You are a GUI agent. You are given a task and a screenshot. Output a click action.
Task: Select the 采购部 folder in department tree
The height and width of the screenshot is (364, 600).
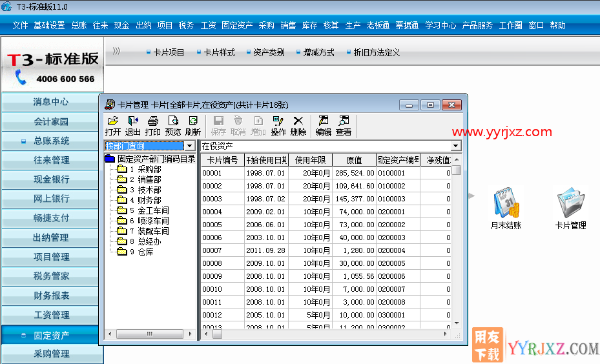tap(140, 169)
